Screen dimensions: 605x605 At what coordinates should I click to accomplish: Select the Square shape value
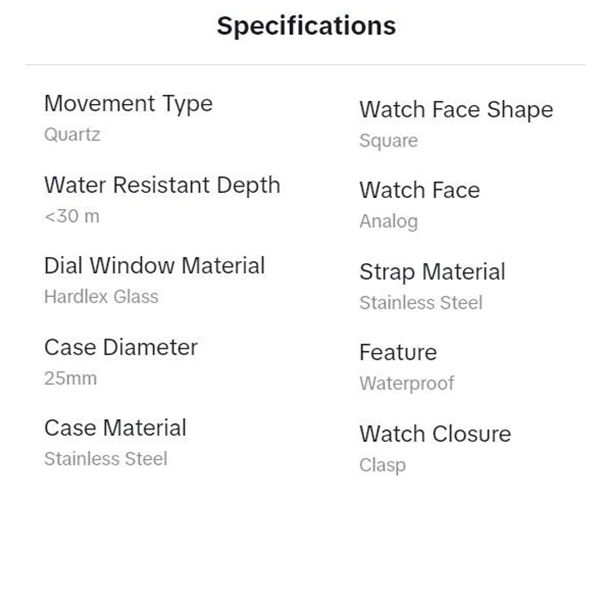point(388,141)
